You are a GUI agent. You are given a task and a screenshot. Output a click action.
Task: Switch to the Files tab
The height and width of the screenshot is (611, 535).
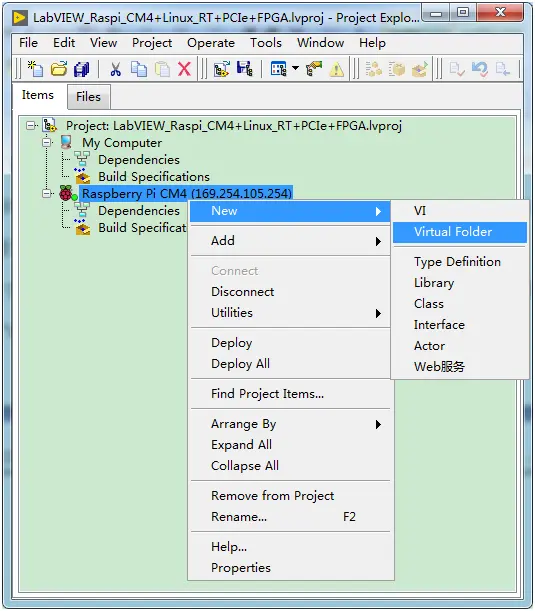coord(88,97)
